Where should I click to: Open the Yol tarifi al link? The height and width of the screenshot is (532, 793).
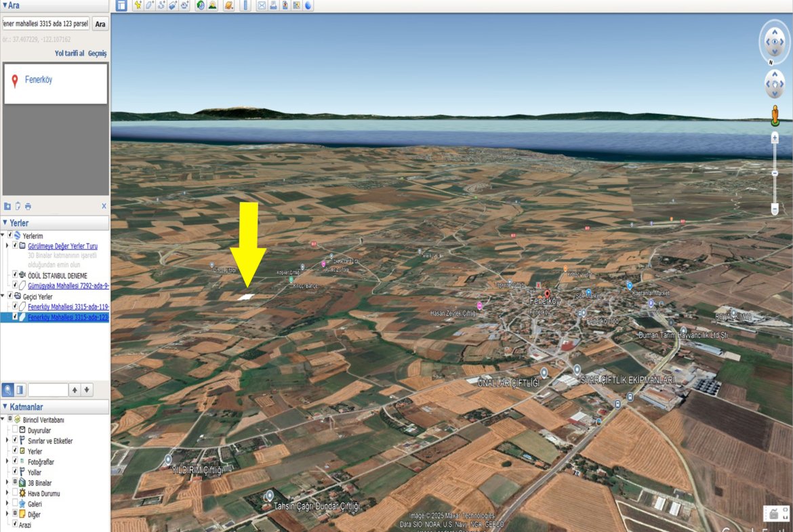(x=69, y=53)
